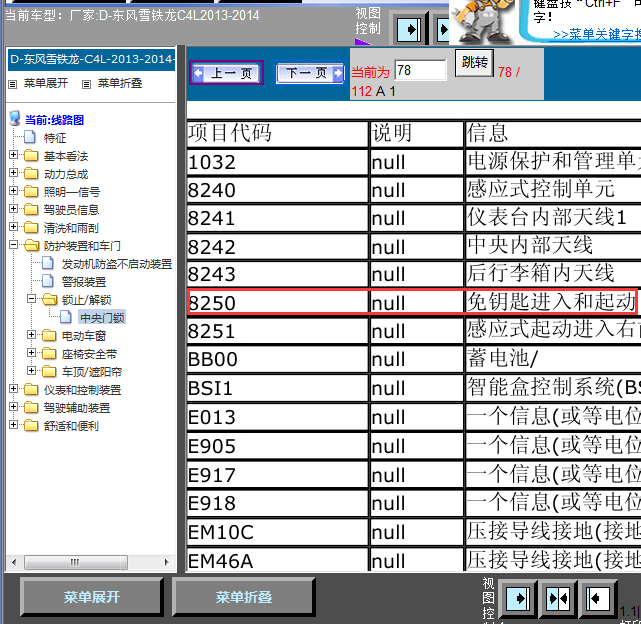Collapse the 锁止/解锁 subfolder
Viewport: 641px width, 624px height.
[x=32, y=300]
